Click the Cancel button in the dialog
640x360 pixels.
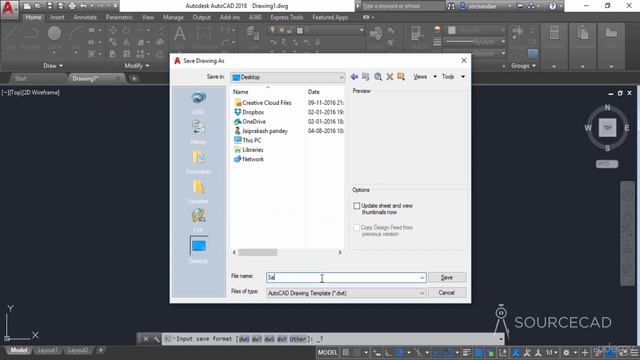tap(447, 293)
